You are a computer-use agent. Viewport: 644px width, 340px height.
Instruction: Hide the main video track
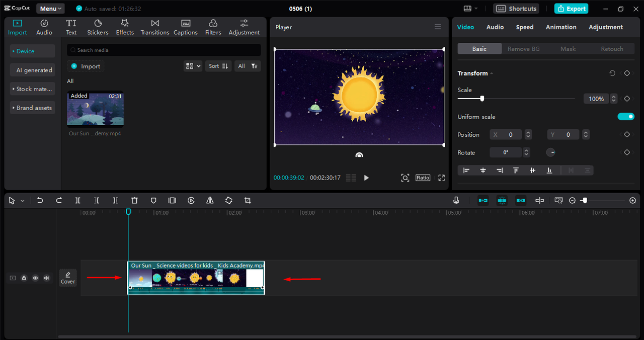35,278
